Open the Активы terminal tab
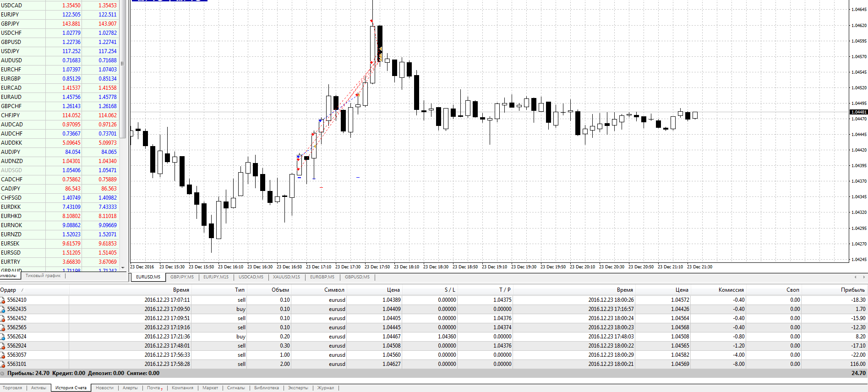Image resolution: width=868 pixels, height=392 pixels. click(38, 388)
